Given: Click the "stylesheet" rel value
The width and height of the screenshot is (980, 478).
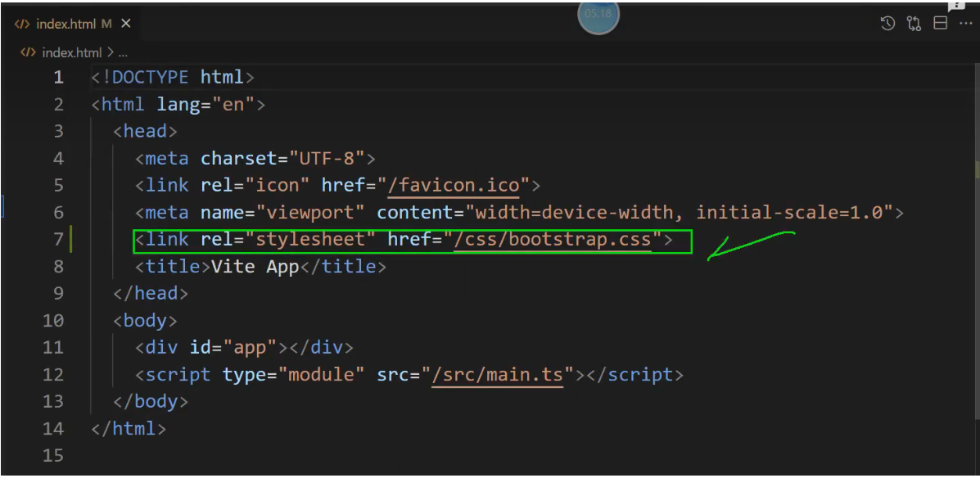Looking at the screenshot, I should [x=310, y=239].
